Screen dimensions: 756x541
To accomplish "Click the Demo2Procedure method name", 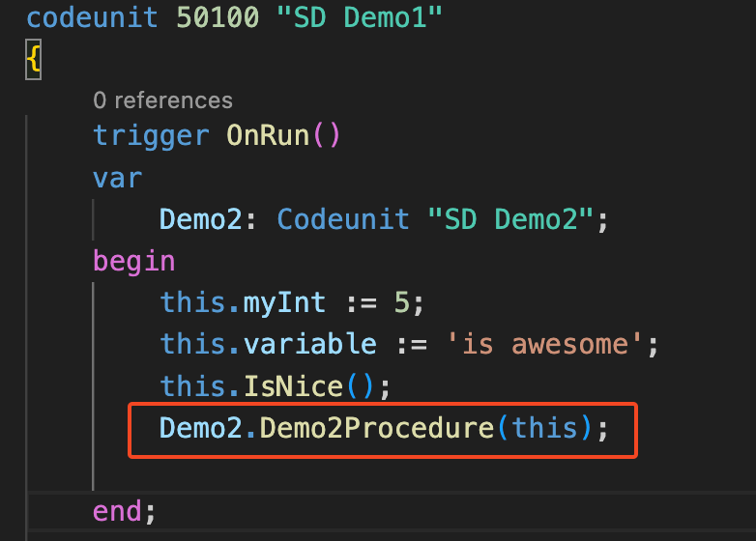I will tap(377, 428).
